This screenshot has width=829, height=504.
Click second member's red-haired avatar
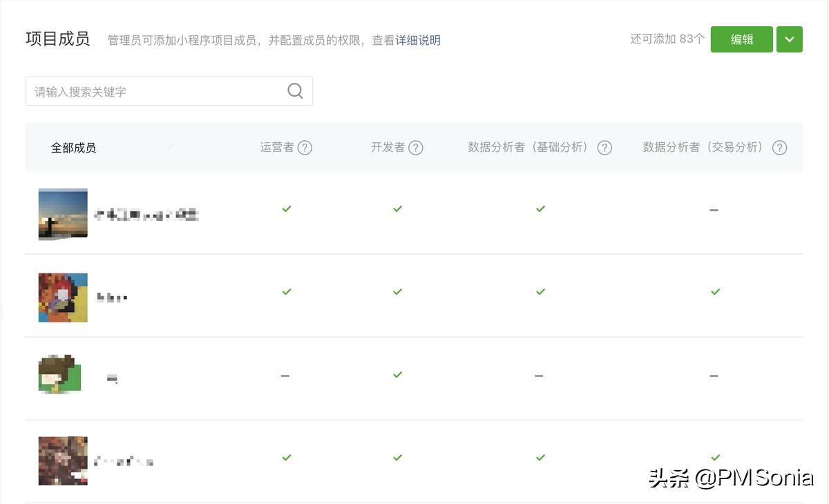pos(63,297)
